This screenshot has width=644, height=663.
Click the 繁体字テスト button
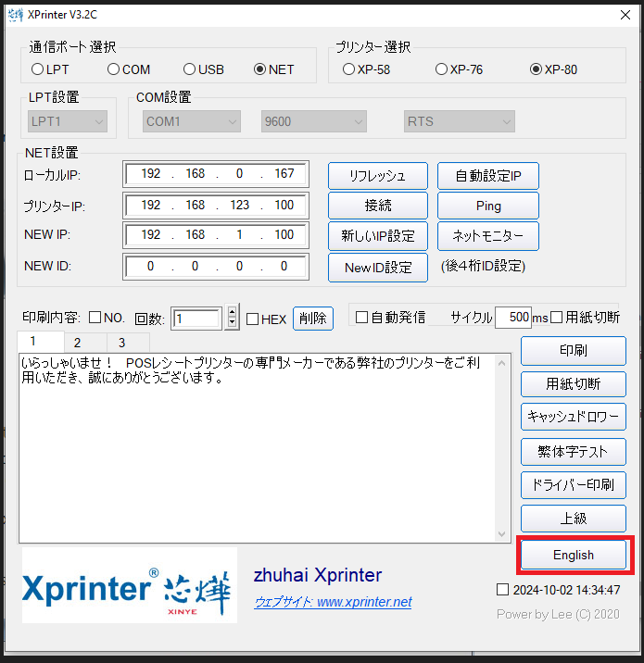(x=574, y=452)
